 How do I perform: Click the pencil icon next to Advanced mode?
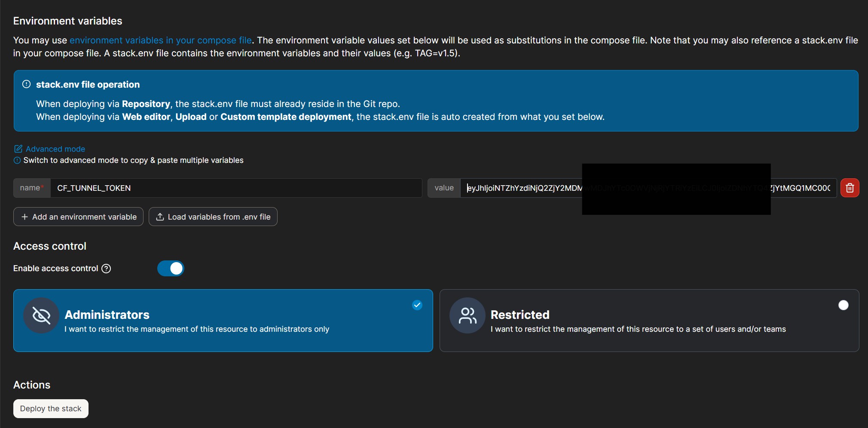pos(18,148)
